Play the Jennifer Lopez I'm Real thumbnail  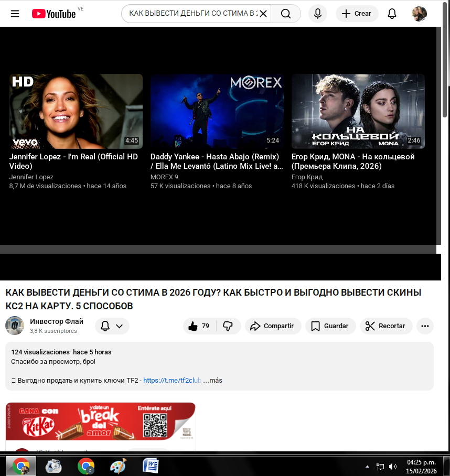tap(76, 112)
